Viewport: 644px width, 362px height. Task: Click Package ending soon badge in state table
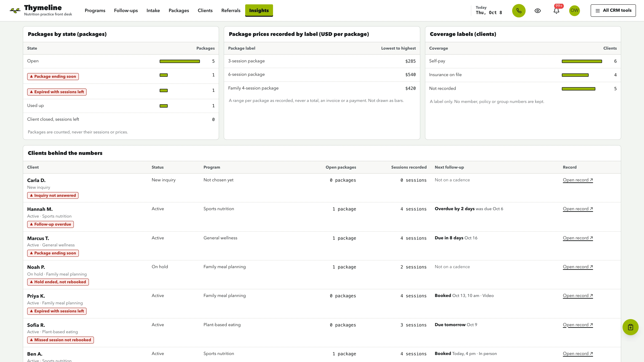[x=53, y=76]
